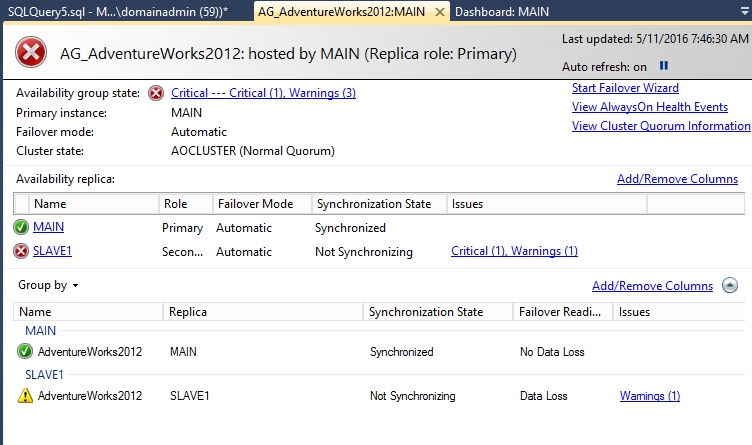
Task: Sort replicas by the Name column header
Action: click(x=94, y=204)
